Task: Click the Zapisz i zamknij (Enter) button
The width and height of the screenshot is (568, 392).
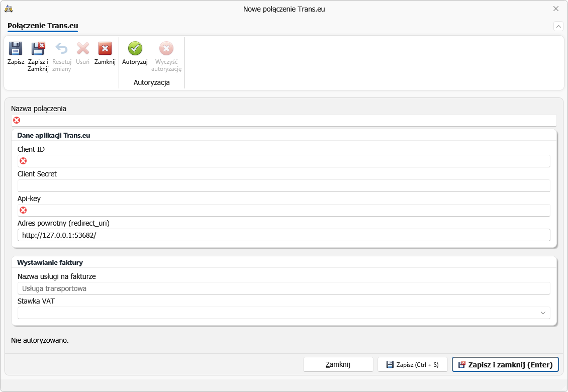Action: click(505, 364)
